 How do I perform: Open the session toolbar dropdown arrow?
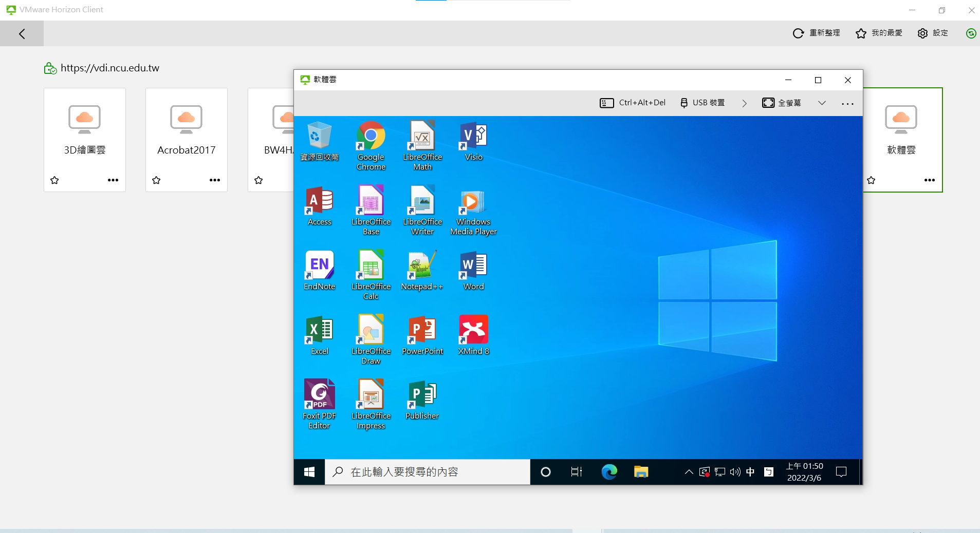pyautogui.click(x=821, y=103)
